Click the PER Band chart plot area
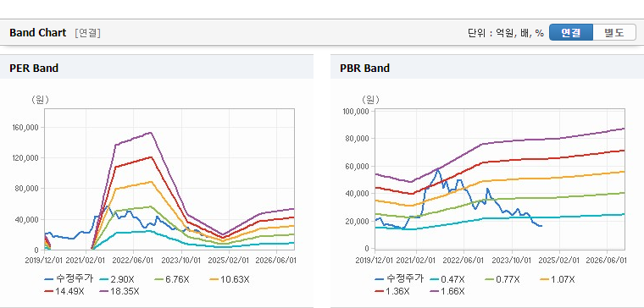This screenshot has width=644, height=308. tap(169, 179)
